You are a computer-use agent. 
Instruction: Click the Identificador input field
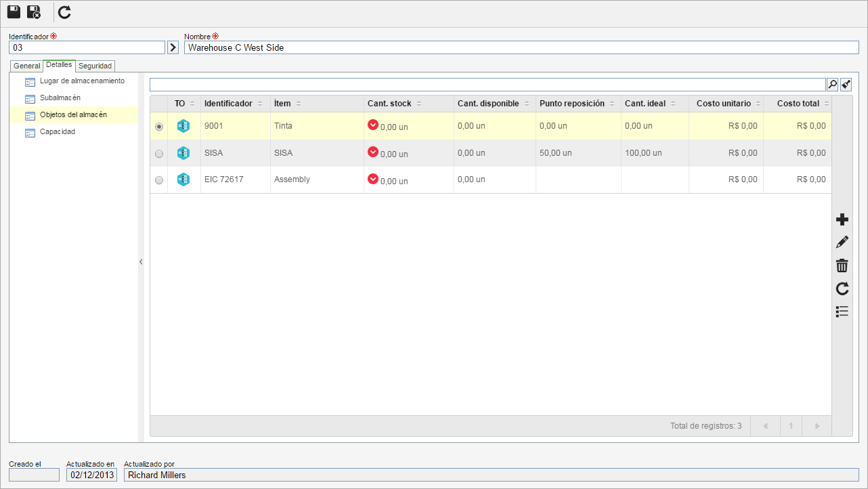[x=87, y=47]
